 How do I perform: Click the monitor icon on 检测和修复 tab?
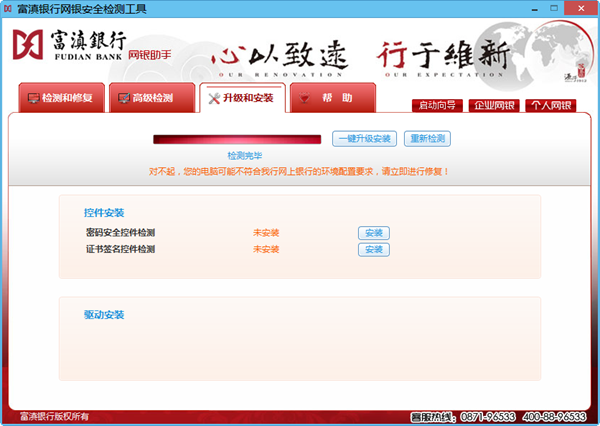coord(35,99)
